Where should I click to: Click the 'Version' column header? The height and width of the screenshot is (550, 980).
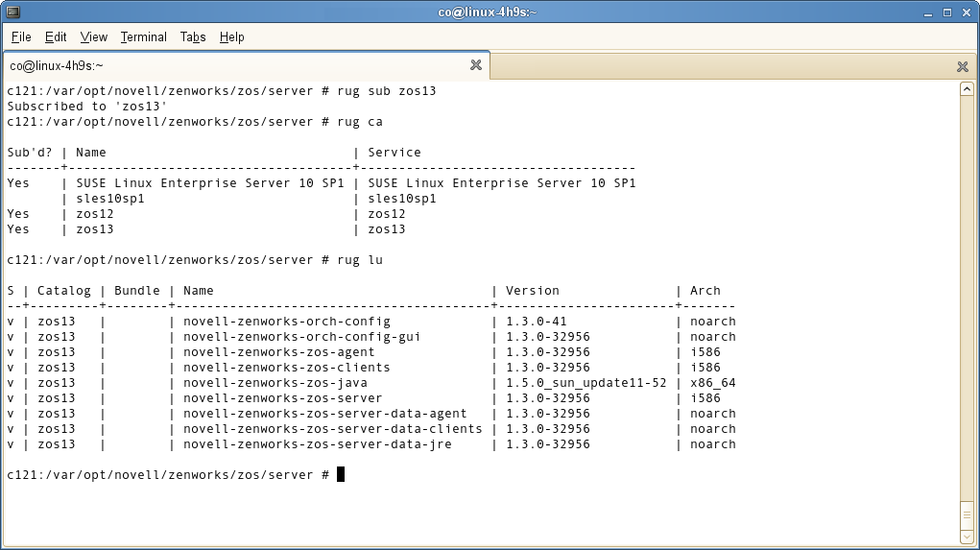[533, 290]
